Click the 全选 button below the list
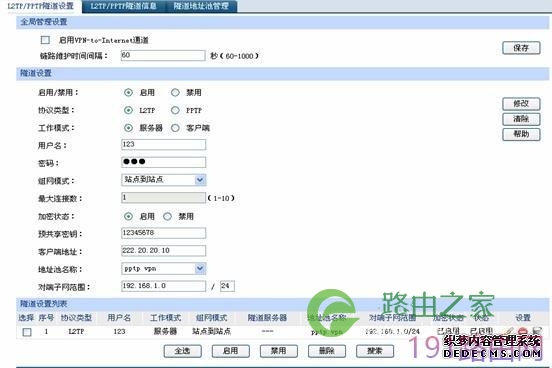Screen dimensions: 552x368 (183, 351)
